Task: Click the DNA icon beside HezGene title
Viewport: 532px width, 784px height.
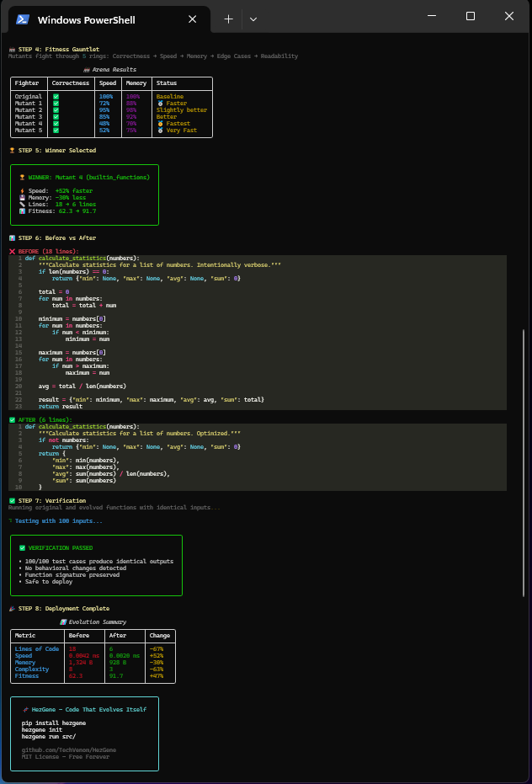Action: [x=25, y=710]
